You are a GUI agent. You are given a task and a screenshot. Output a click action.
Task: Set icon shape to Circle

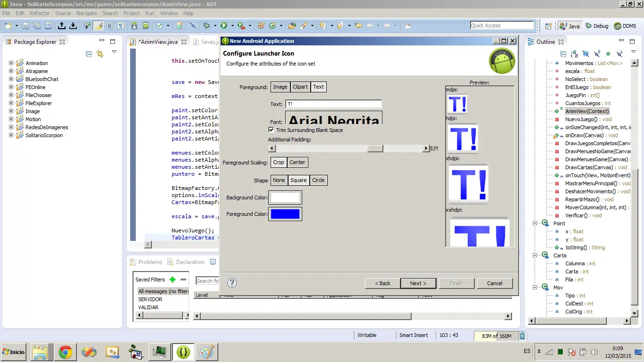coord(319,180)
